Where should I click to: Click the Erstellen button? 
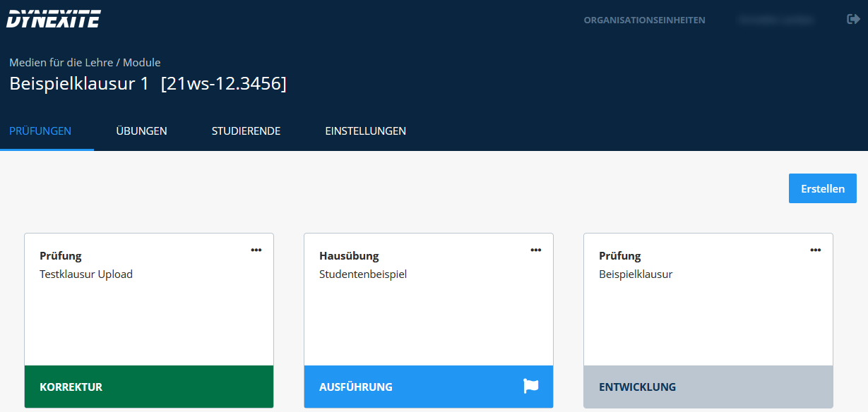pos(822,188)
